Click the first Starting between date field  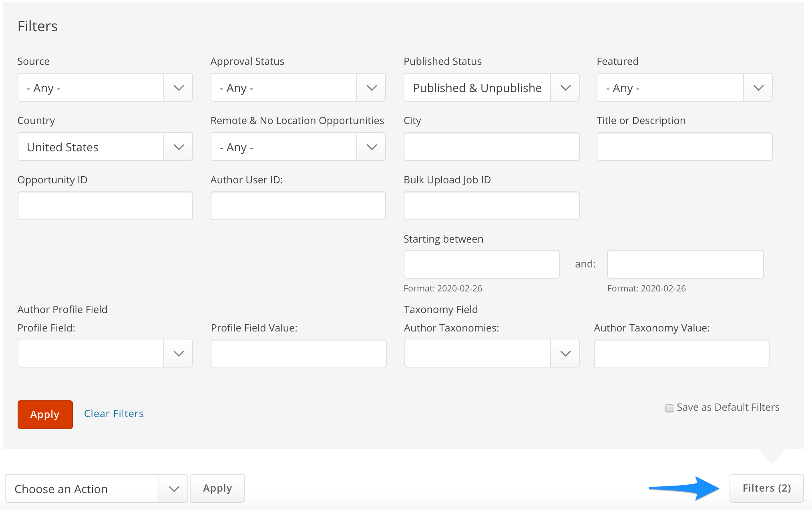pyautogui.click(x=481, y=264)
